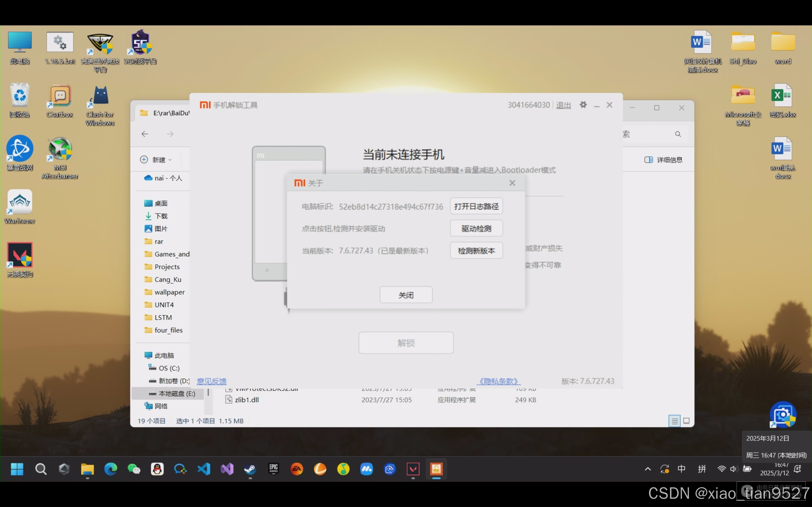Click the 退出 logout link

tap(563, 105)
